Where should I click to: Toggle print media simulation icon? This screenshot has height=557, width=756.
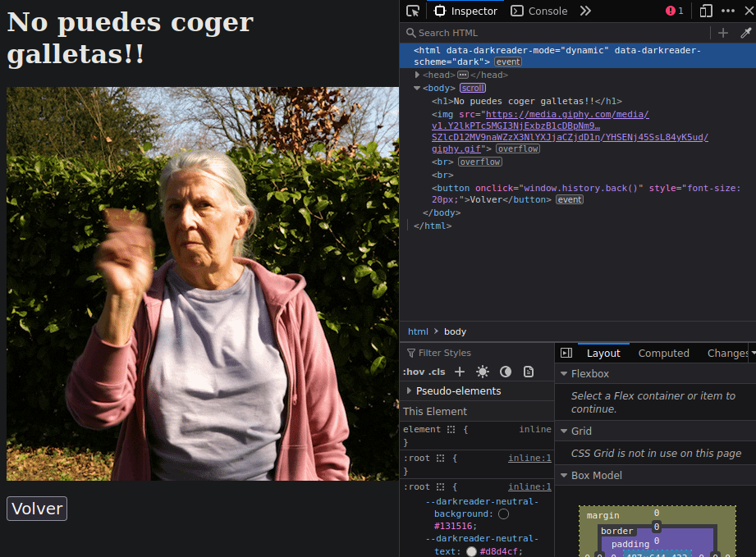[529, 372]
